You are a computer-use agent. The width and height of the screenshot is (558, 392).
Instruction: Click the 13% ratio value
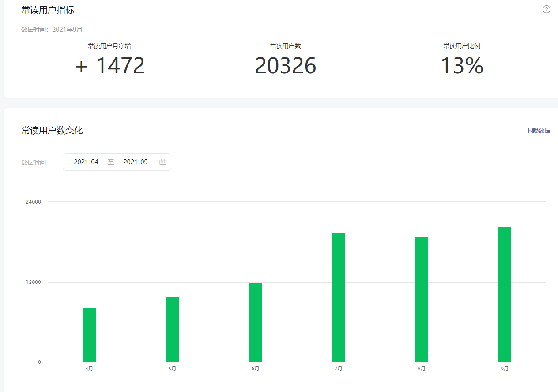462,66
